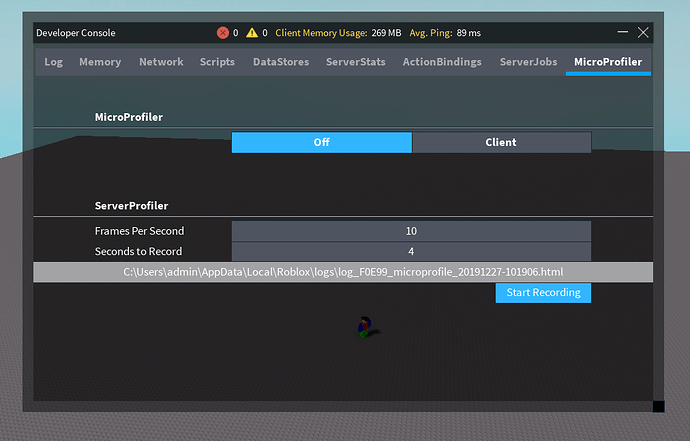
Task: Go to the ServerStats tab
Action: tap(356, 62)
